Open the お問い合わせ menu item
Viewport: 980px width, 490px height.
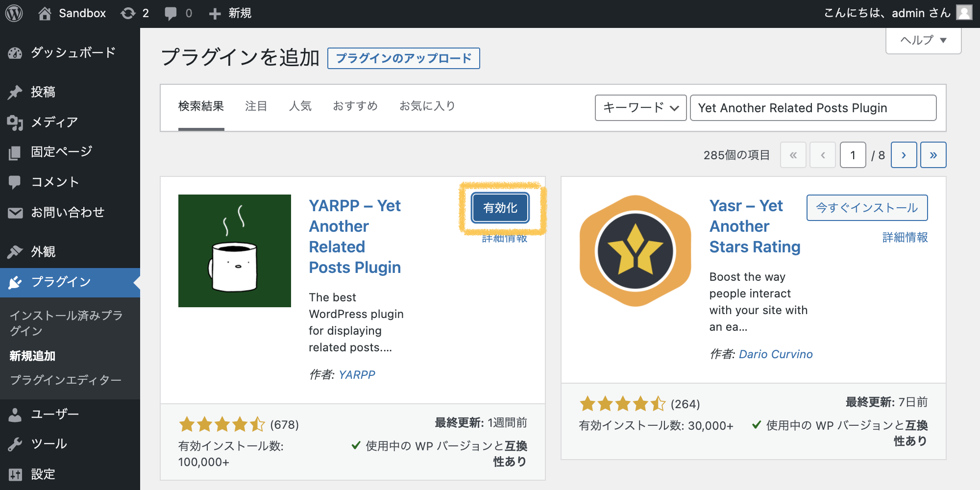point(70,213)
